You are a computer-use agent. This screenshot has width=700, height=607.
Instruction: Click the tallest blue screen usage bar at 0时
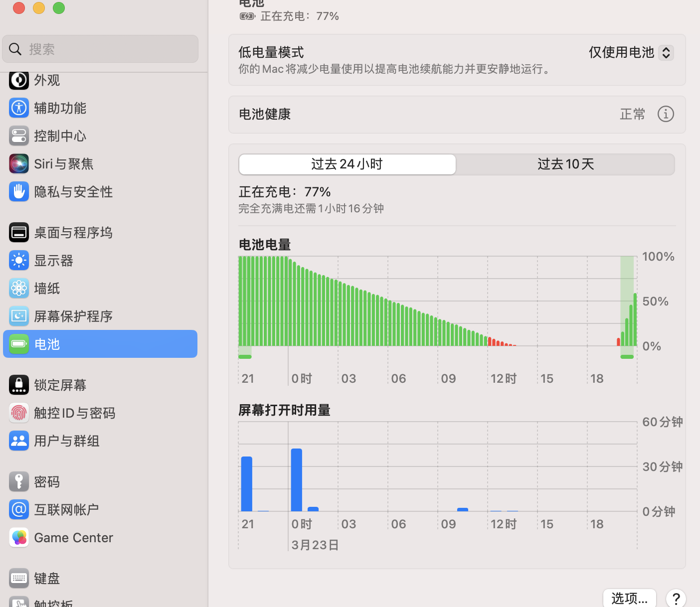297,480
